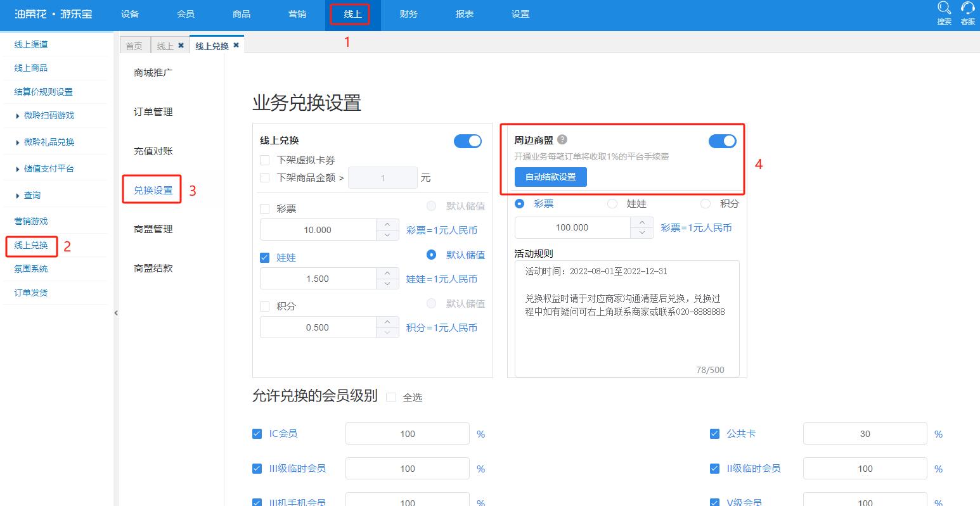Decrease the 周边商盟 100.000 value stepper
This screenshot has height=506, width=980.
[642, 232]
